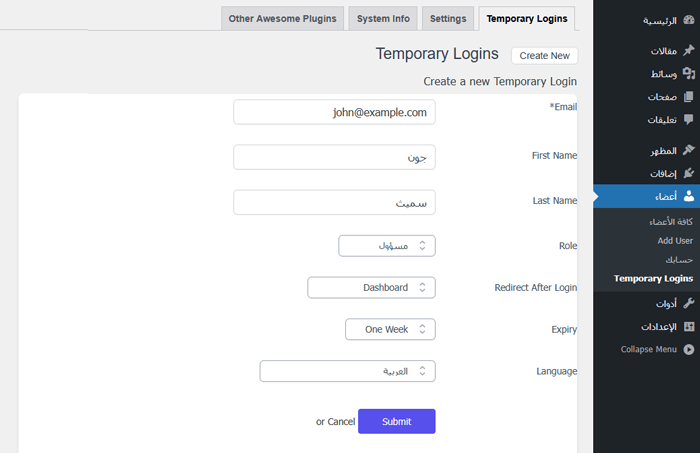Collapse the admin sidebar menu
Screen dimensions: 700x453
click(x=688, y=349)
